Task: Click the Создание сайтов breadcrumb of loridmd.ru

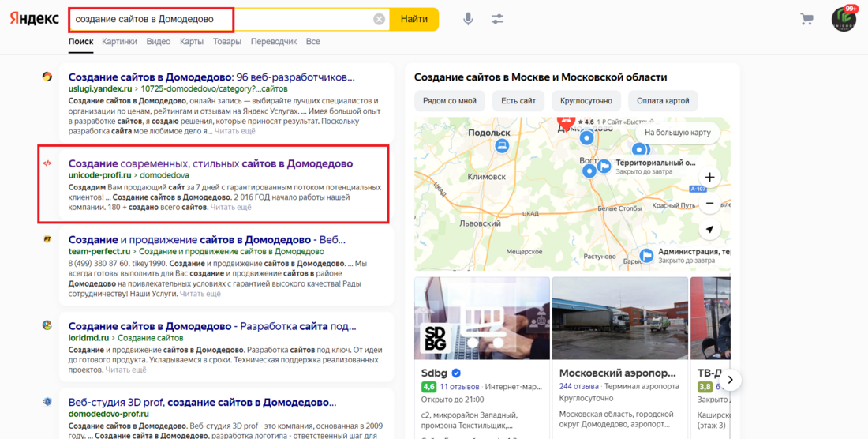Action: pos(150,338)
